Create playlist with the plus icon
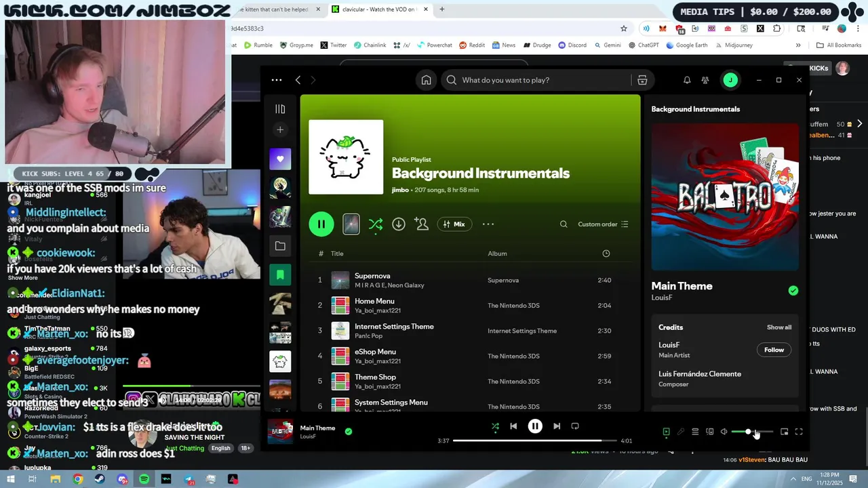This screenshot has height=488, width=868. pyautogui.click(x=280, y=129)
